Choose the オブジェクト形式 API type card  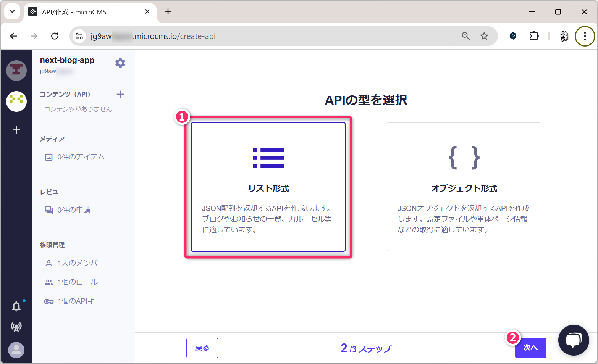tap(464, 187)
